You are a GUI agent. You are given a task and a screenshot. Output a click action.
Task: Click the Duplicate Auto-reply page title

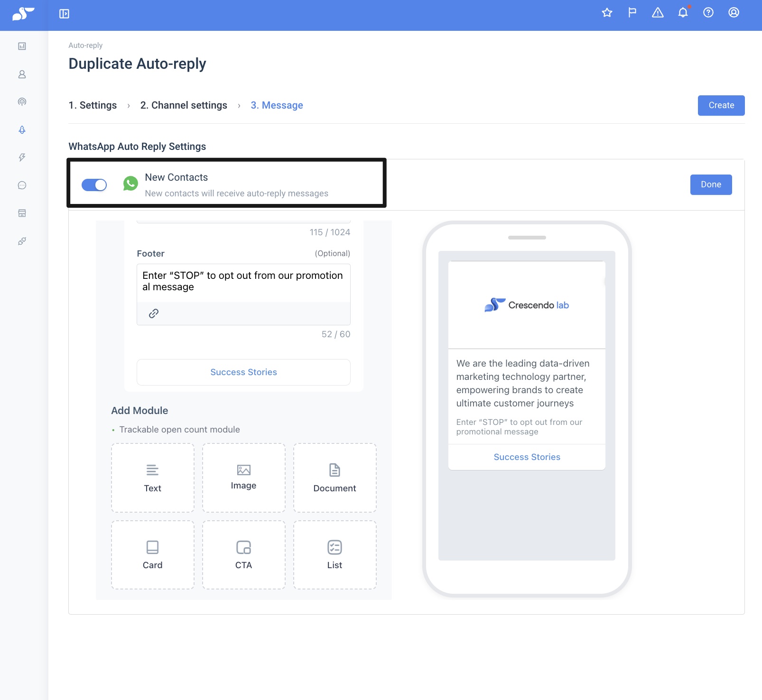tap(137, 64)
